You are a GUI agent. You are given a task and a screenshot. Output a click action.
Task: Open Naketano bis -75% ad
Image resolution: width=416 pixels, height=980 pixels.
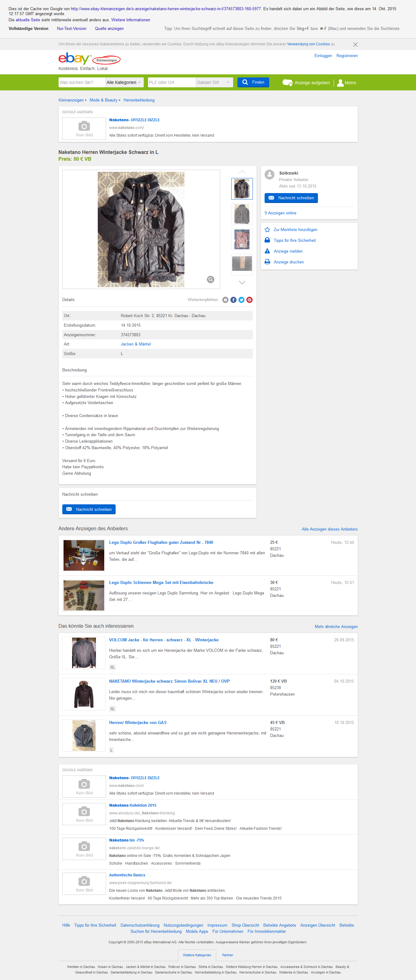click(126, 840)
